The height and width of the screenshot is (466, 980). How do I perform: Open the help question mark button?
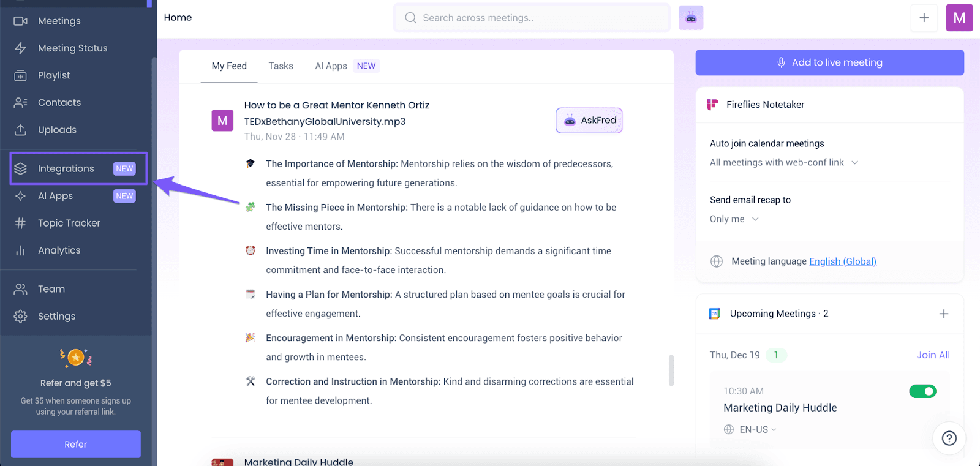(x=949, y=438)
